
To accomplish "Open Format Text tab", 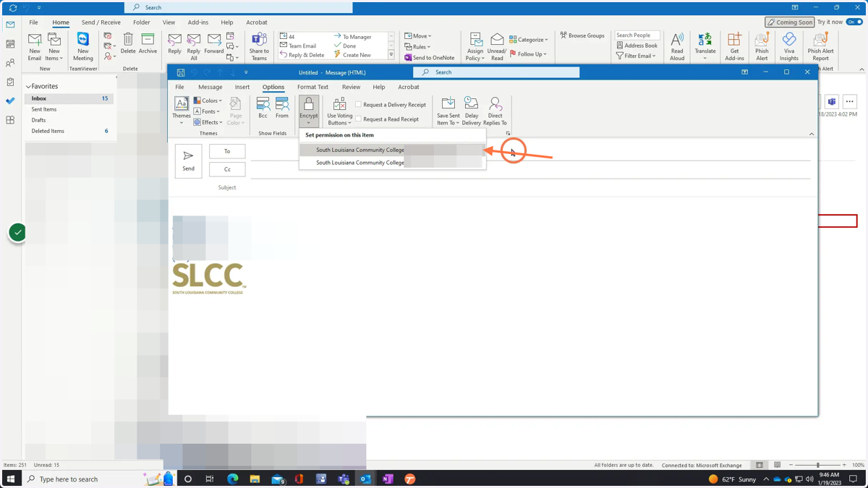I will coord(312,87).
